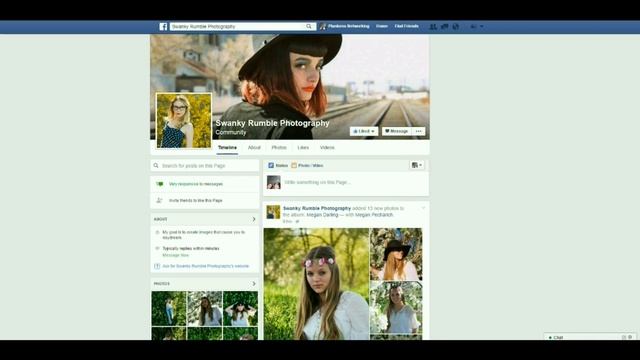Click the Photo / Video icon
The height and width of the screenshot is (360, 640).
point(294,165)
